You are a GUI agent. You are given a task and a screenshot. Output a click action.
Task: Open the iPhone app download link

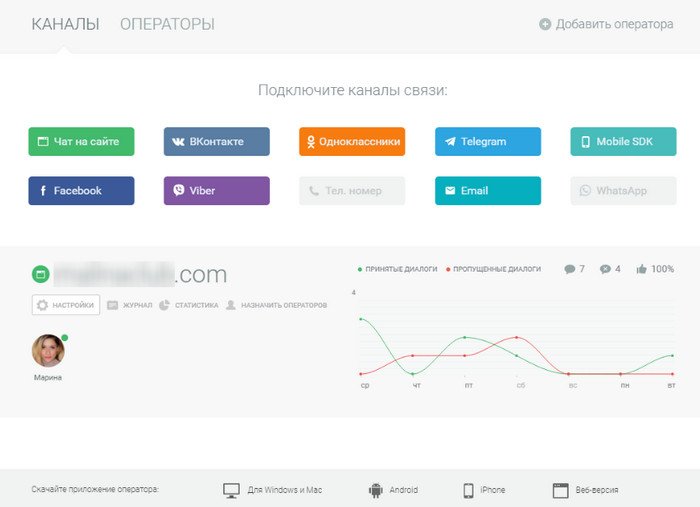(492, 490)
